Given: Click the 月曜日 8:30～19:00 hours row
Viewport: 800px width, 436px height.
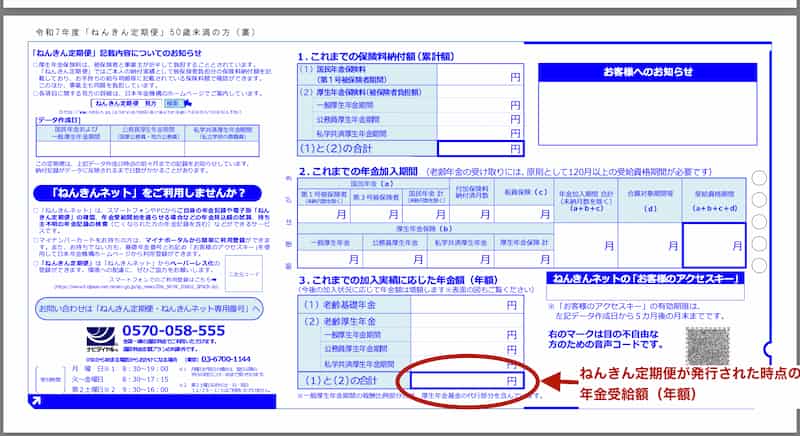Looking at the screenshot, I should (120, 369).
